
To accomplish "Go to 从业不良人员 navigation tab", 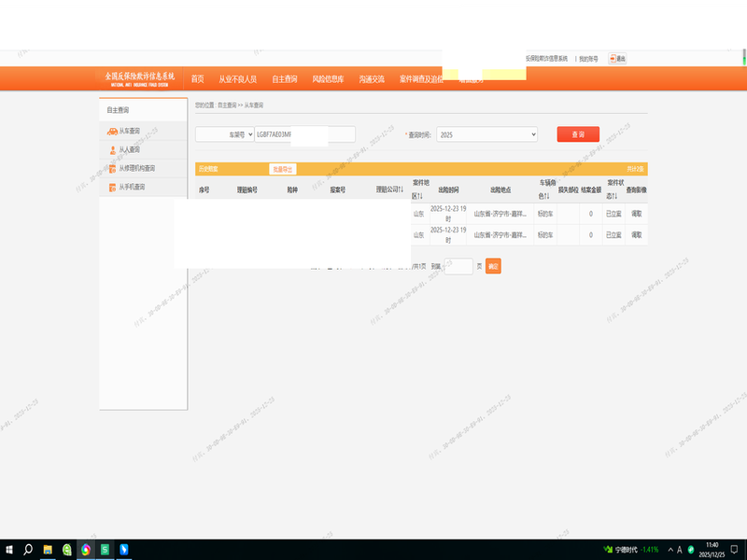I will 237,79.
